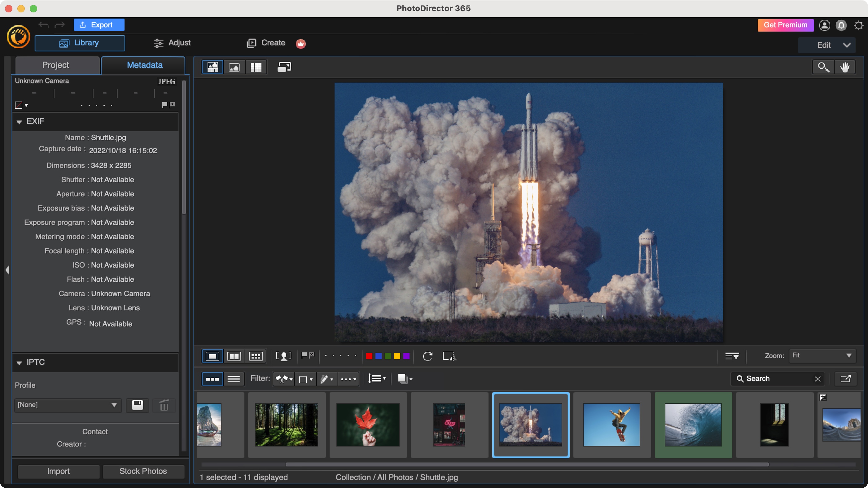
Task: Select the compare view icon
Action: [234, 356]
